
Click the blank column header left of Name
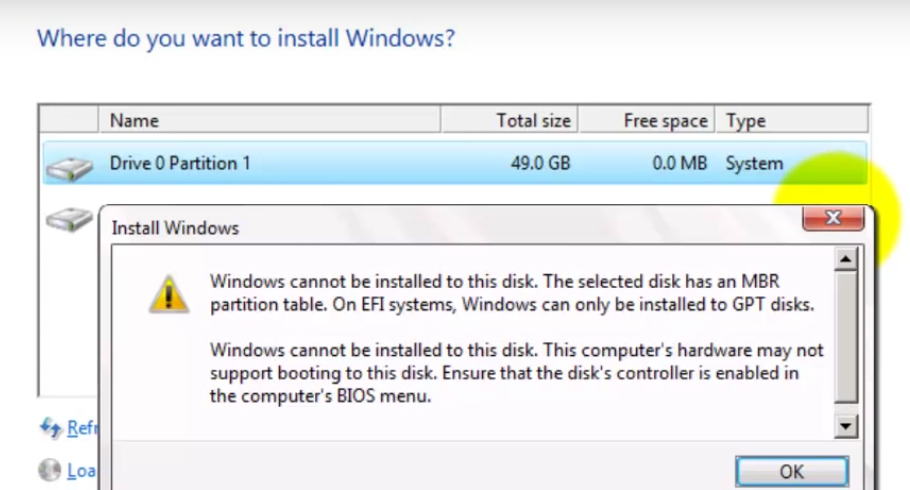[x=69, y=120]
